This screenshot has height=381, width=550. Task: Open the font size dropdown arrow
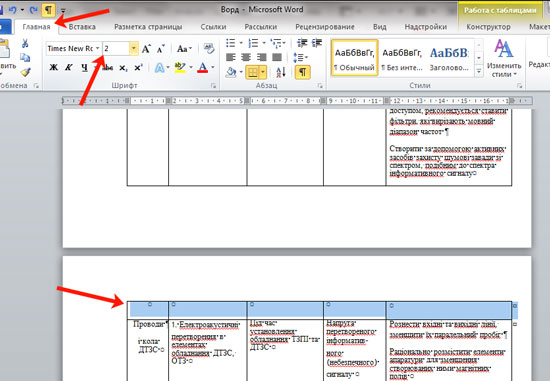pos(134,48)
